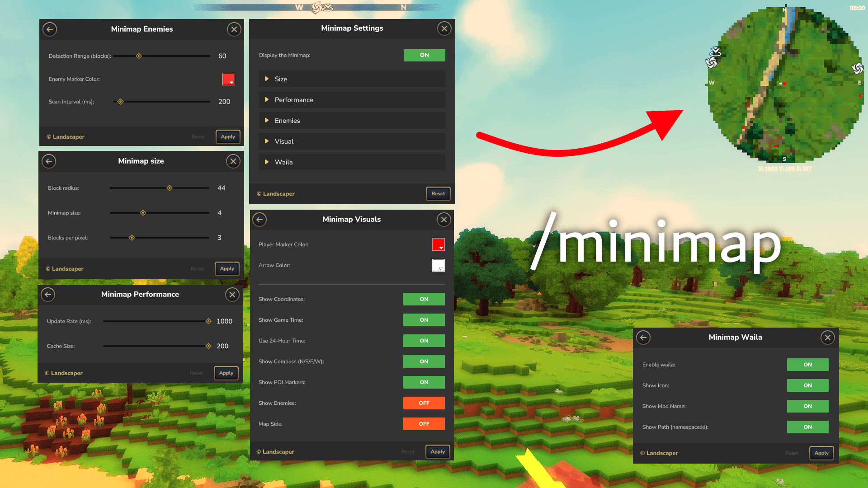Click back arrow in Minimap Performance panel
Screen dimensions: 868x488
pyautogui.click(x=48, y=295)
